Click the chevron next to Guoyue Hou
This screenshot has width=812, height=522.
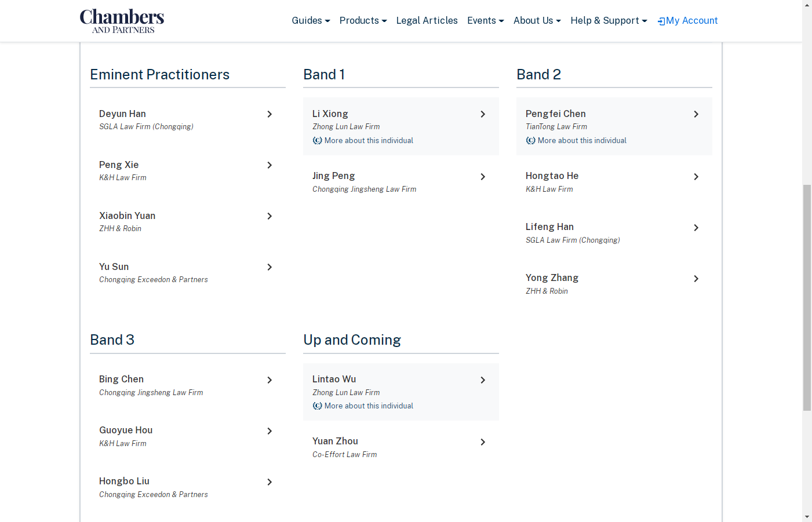coord(270,431)
